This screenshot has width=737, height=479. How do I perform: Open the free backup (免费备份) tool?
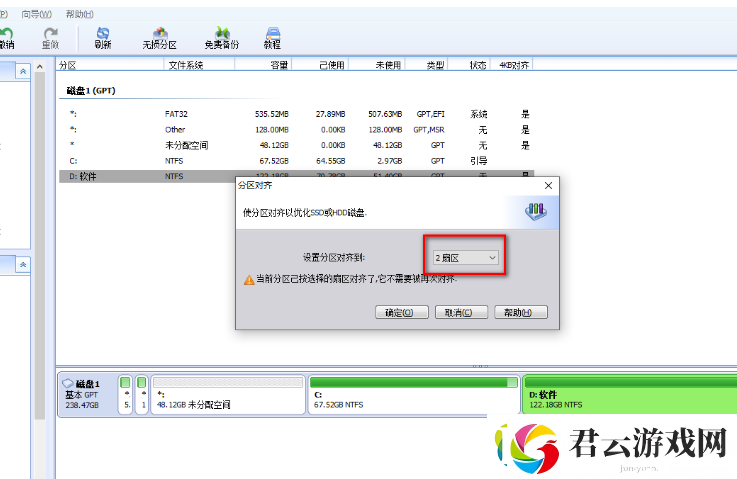pos(222,38)
